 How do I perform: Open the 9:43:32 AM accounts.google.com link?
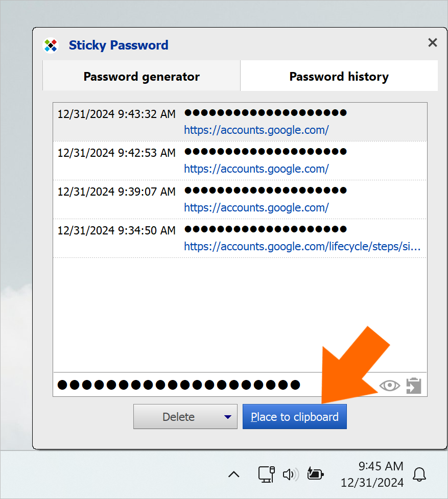pos(256,130)
